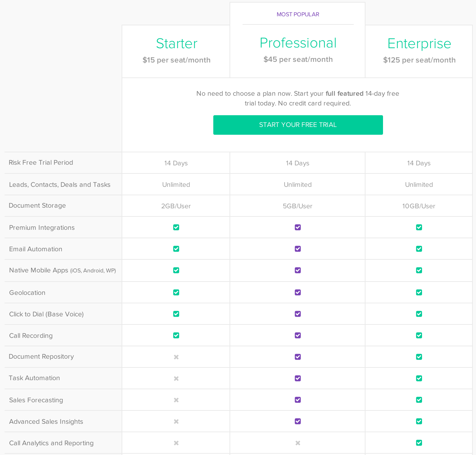
Task: Click Professional's Call Analytics gray X icon
Action: click(298, 443)
